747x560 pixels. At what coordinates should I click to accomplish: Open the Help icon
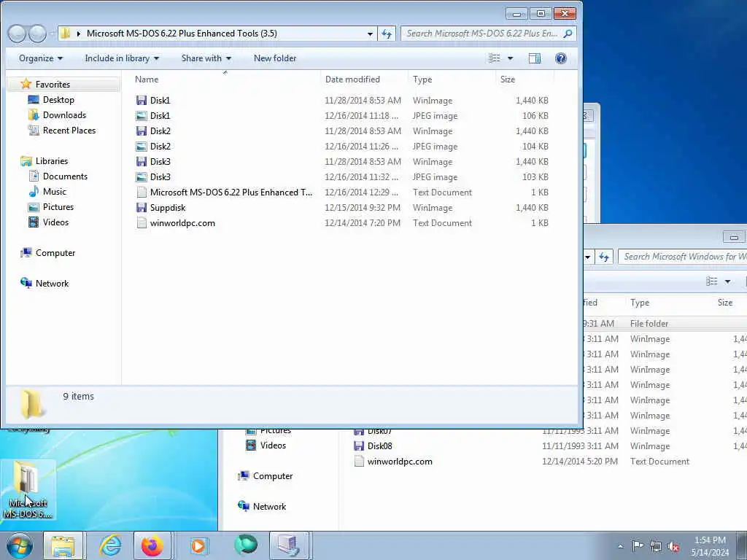[561, 58]
